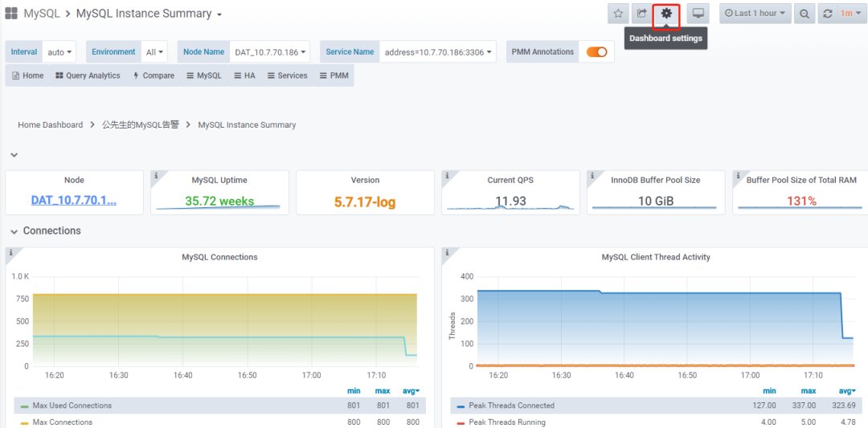Sort by max in Client Thread Activity legend
868x428 pixels.
(x=809, y=391)
